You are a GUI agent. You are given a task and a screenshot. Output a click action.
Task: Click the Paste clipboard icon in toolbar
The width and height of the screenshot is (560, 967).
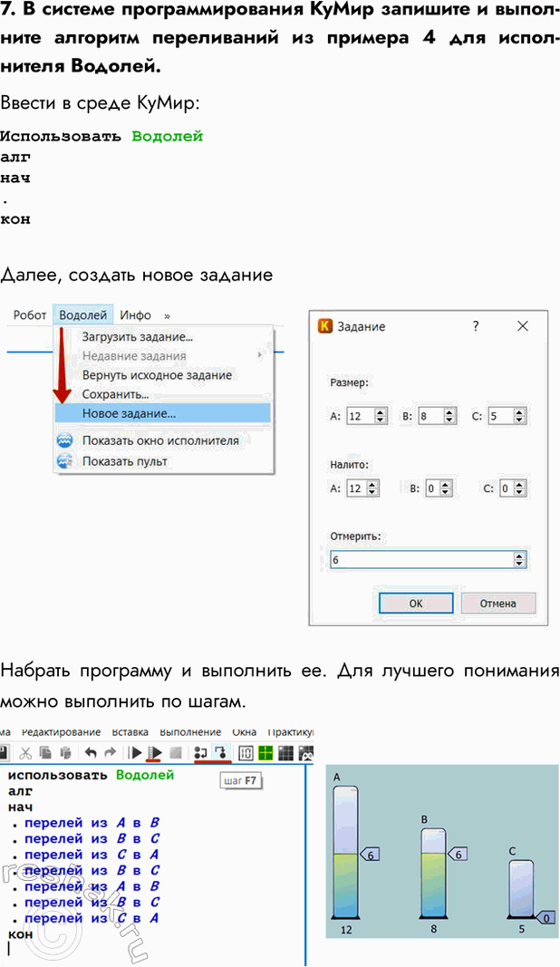[x=64, y=752]
